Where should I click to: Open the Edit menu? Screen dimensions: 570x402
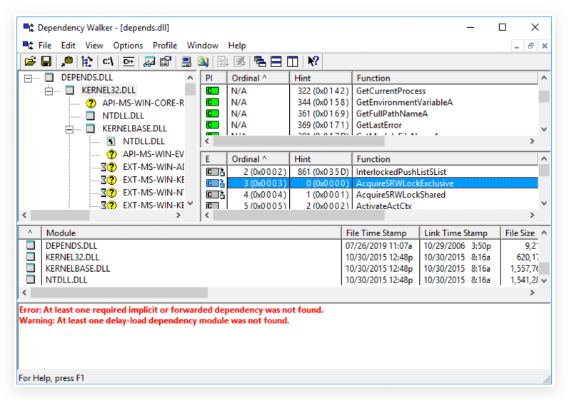pos(68,45)
